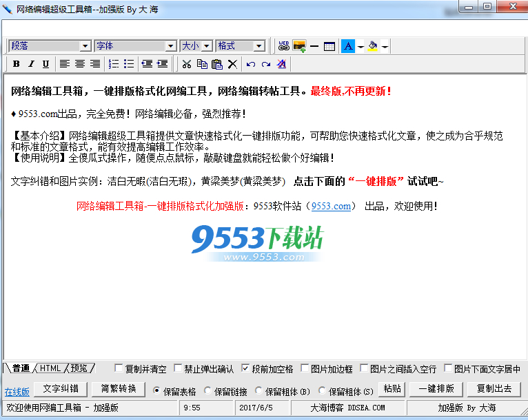
Task: Open the font color dropdown arrow
Action: point(361,46)
